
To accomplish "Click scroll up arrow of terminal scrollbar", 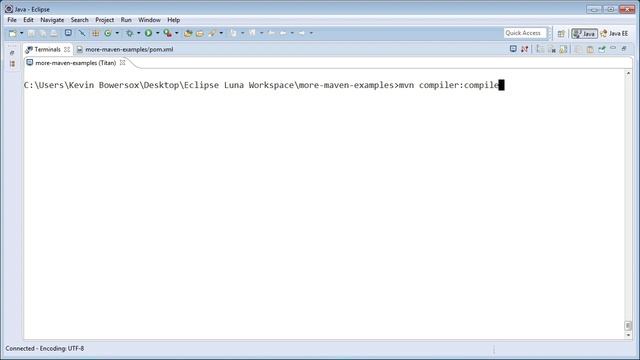I will 628,73.
